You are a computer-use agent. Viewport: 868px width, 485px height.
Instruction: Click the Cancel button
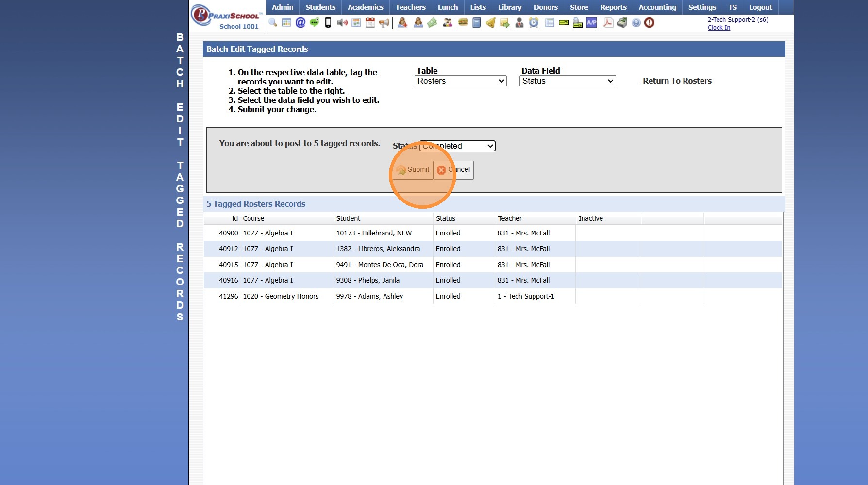(x=454, y=170)
